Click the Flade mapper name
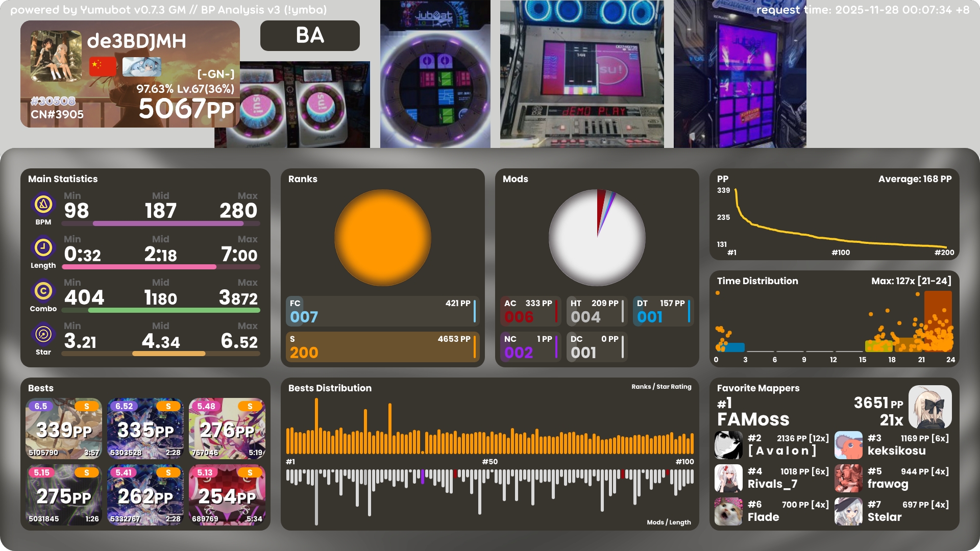 point(763,517)
